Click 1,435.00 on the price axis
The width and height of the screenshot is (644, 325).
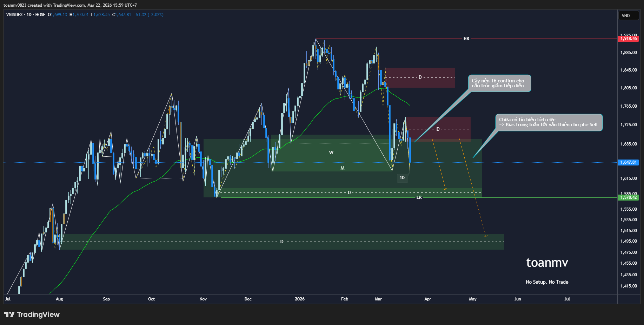pos(629,275)
